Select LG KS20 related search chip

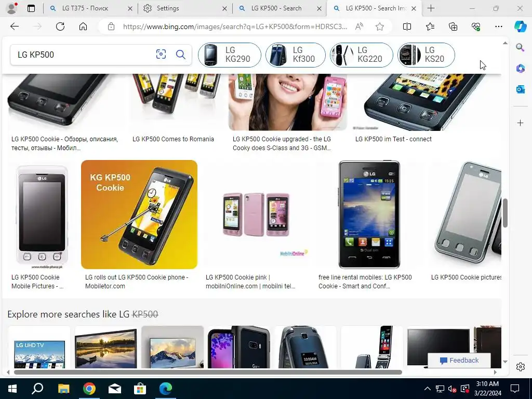pyautogui.click(x=426, y=55)
